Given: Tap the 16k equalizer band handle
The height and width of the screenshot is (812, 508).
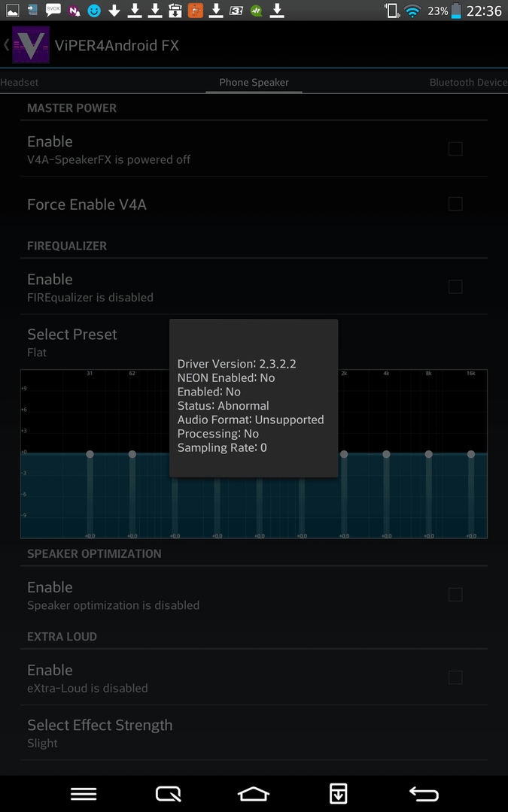Looking at the screenshot, I should coord(471,454).
